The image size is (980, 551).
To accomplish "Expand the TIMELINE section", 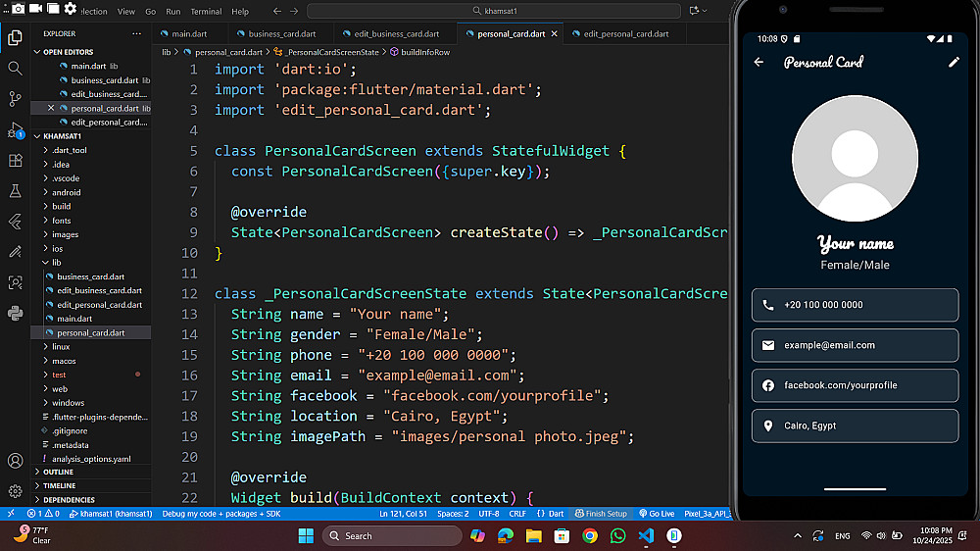I will coord(59,485).
